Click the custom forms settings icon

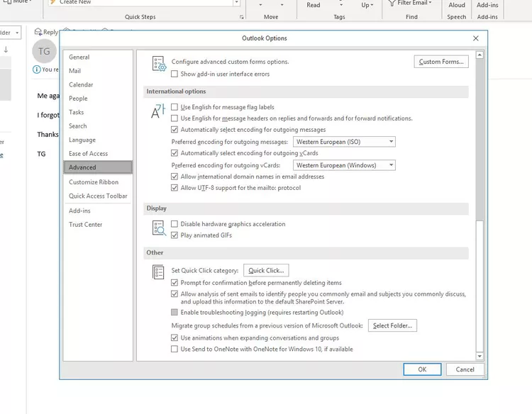pos(159,64)
